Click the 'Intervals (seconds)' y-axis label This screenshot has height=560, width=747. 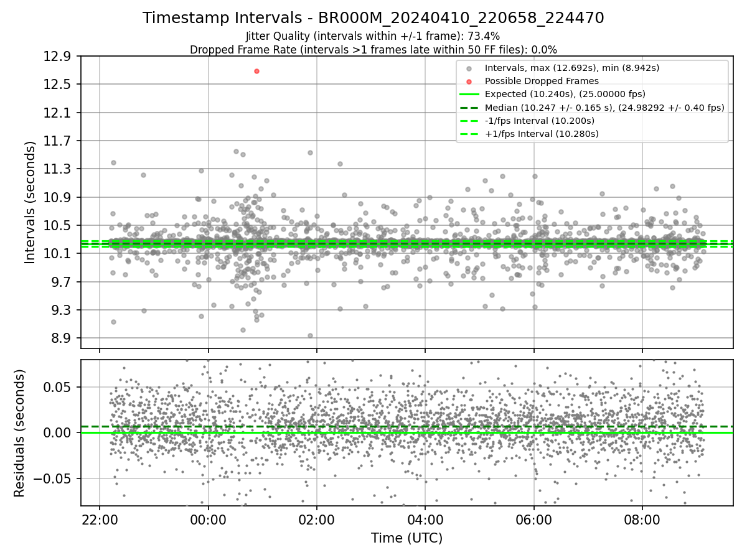[31, 202]
